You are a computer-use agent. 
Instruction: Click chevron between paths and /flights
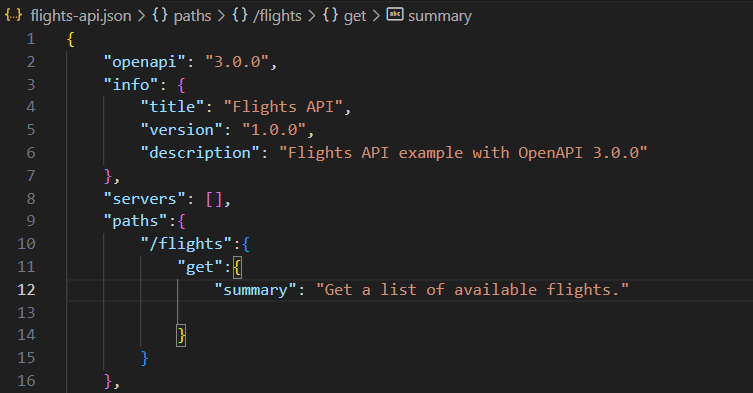tap(221, 16)
